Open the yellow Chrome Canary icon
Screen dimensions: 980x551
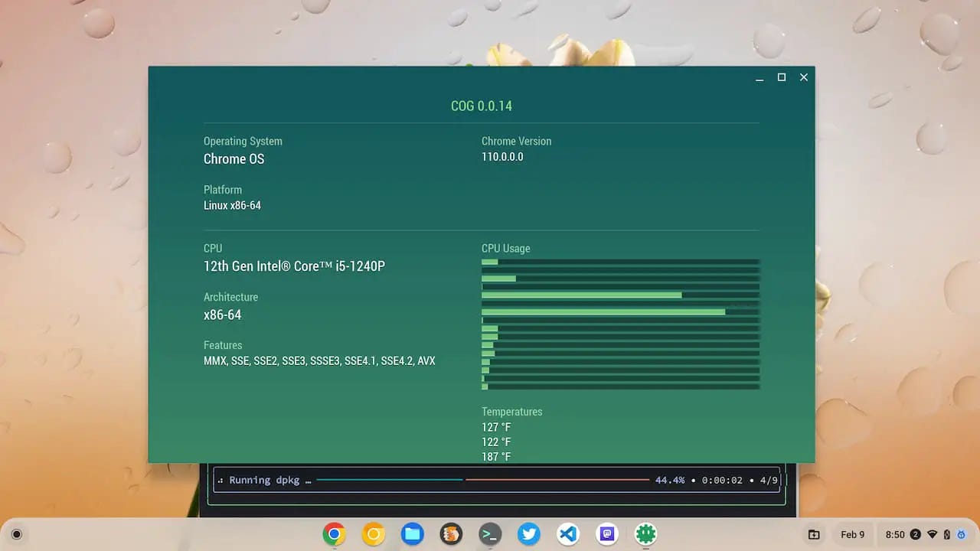point(373,534)
